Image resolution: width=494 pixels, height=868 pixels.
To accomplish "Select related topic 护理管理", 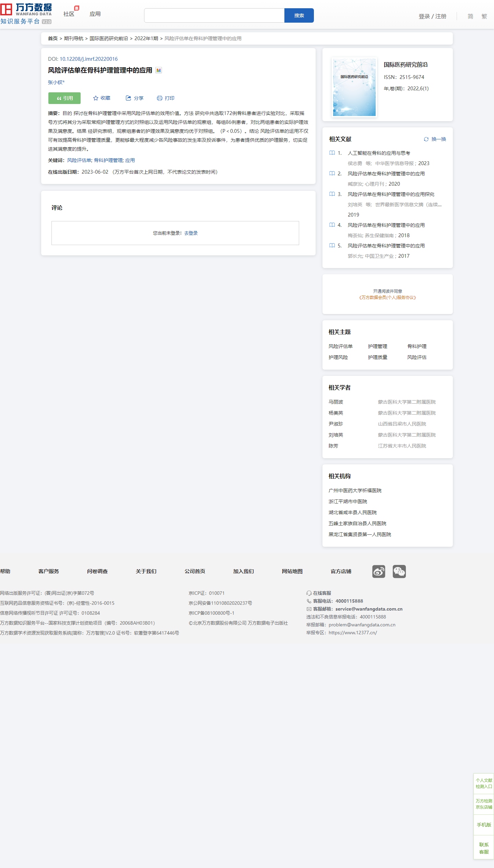I will (x=378, y=346).
